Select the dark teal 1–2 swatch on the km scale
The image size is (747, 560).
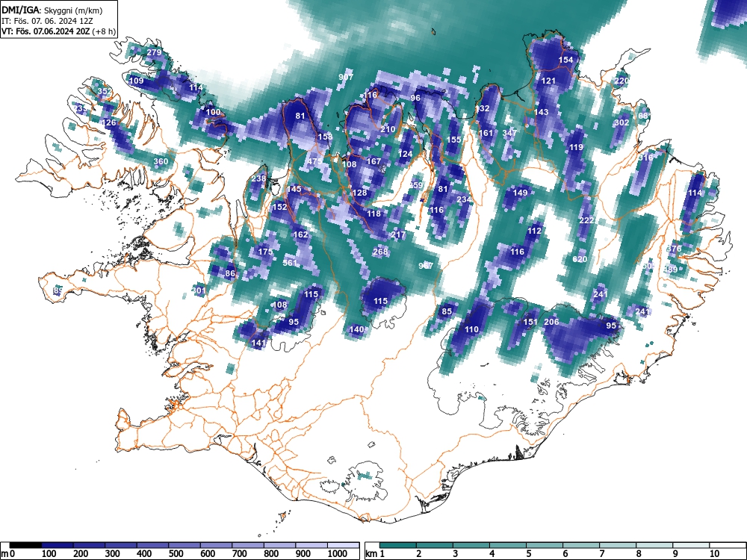coord(398,545)
